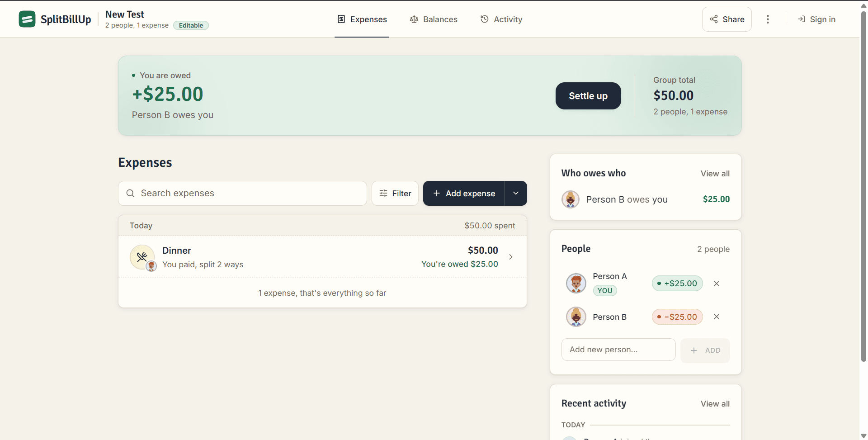Screen dimensions: 868x440
Task: Click the Share button
Action: click(x=727, y=19)
